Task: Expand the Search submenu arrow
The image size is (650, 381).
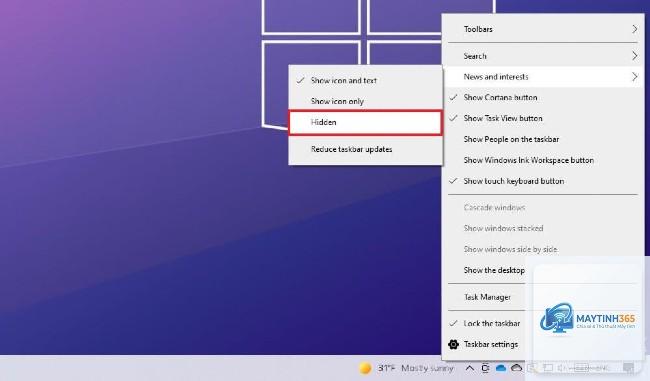Action: click(635, 56)
